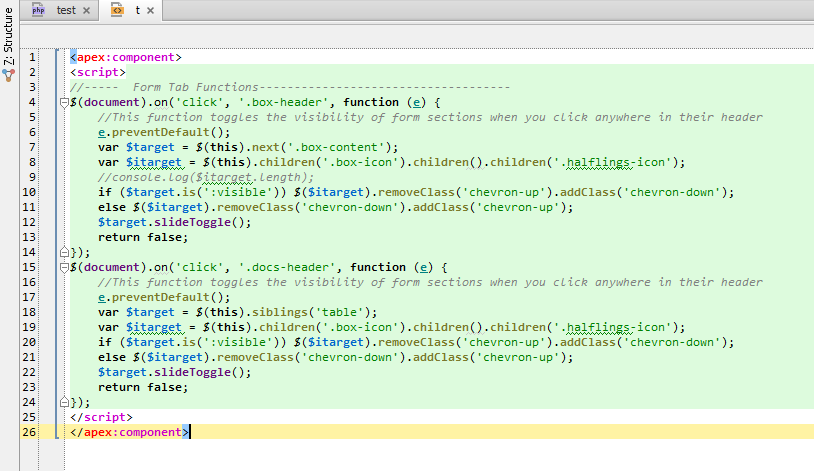This screenshot has width=814, height=471.
Task: Click the 'Form Tab Functions' comment line
Action: pyautogui.click(x=290, y=87)
